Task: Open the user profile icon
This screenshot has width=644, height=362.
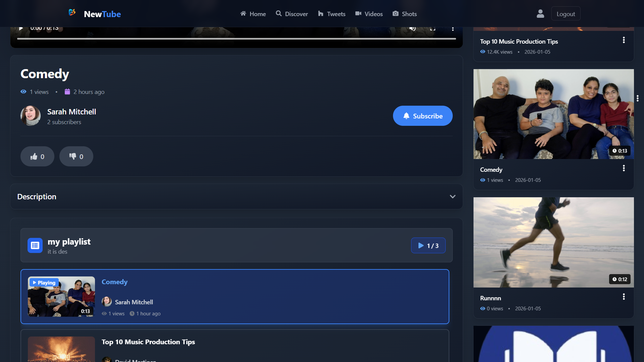Action: click(x=540, y=14)
